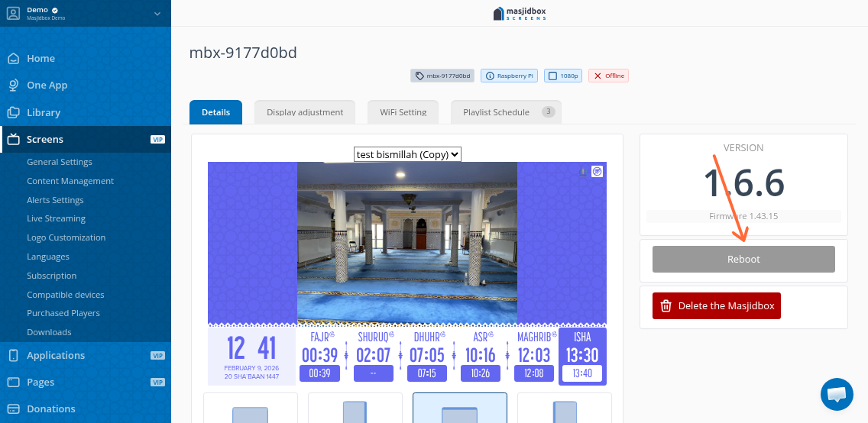
Task: Click the Offline status badge
Action: tap(608, 76)
